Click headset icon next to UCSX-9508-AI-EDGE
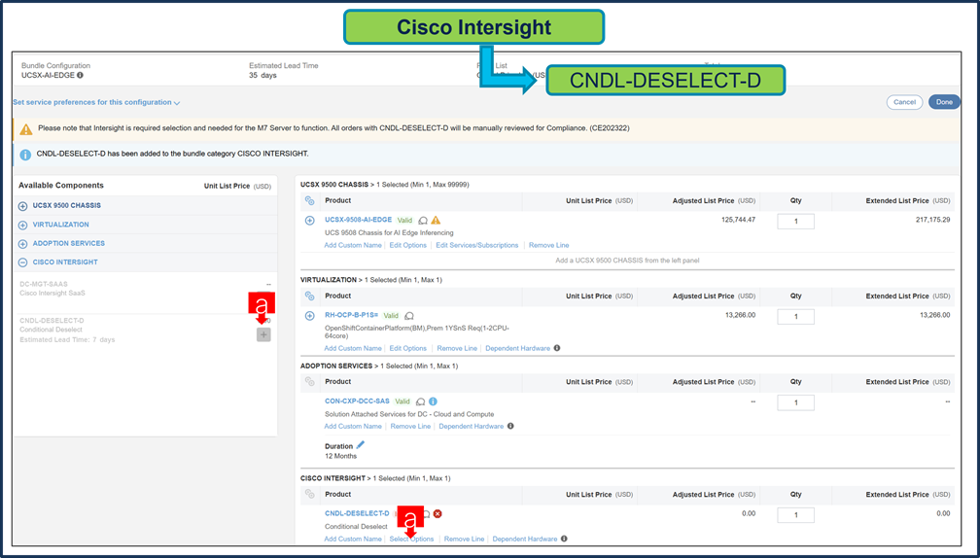The width and height of the screenshot is (980, 558). (x=423, y=221)
